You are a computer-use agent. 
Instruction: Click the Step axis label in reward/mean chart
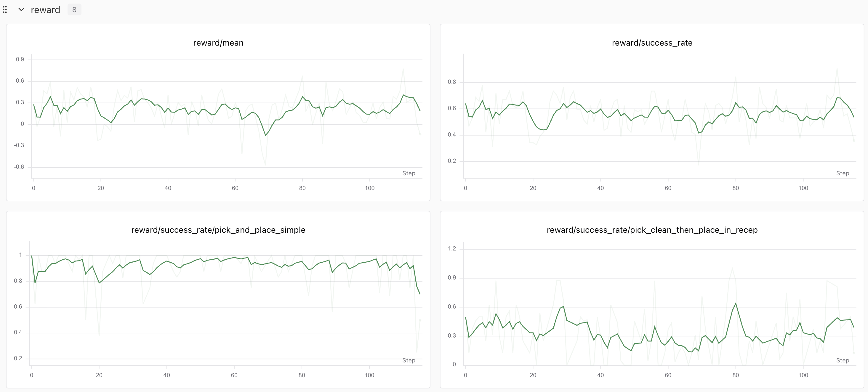409,173
